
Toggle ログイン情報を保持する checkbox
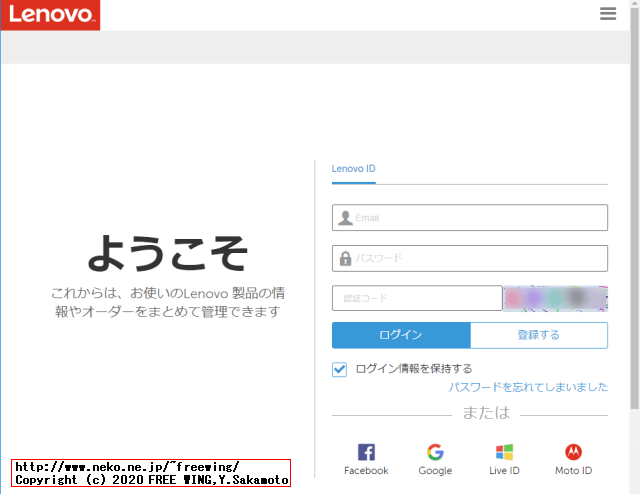coord(339,369)
